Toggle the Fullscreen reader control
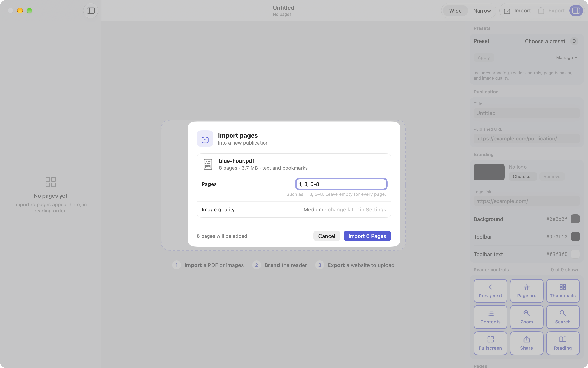588x368 pixels. (x=490, y=343)
